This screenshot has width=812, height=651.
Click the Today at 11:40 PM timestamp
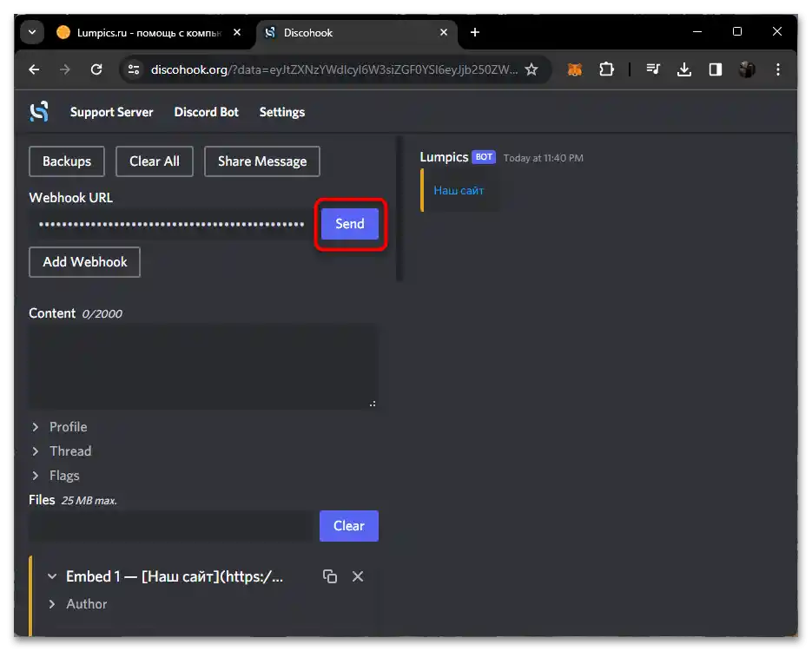[x=544, y=158]
